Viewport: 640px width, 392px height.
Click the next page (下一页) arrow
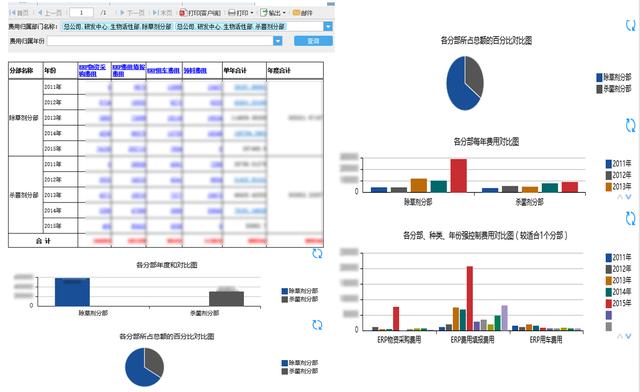click(122, 13)
